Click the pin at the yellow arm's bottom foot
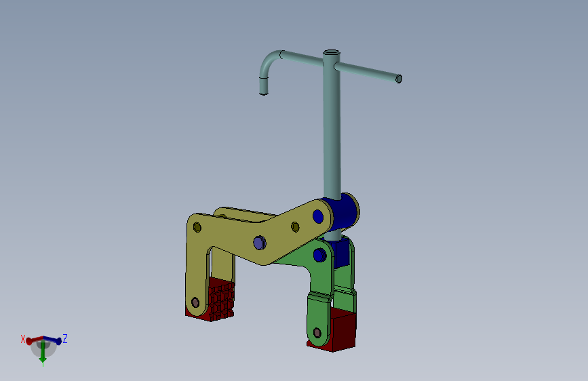The height and width of the screenshot is (381, 588). [x=195, y=302]
